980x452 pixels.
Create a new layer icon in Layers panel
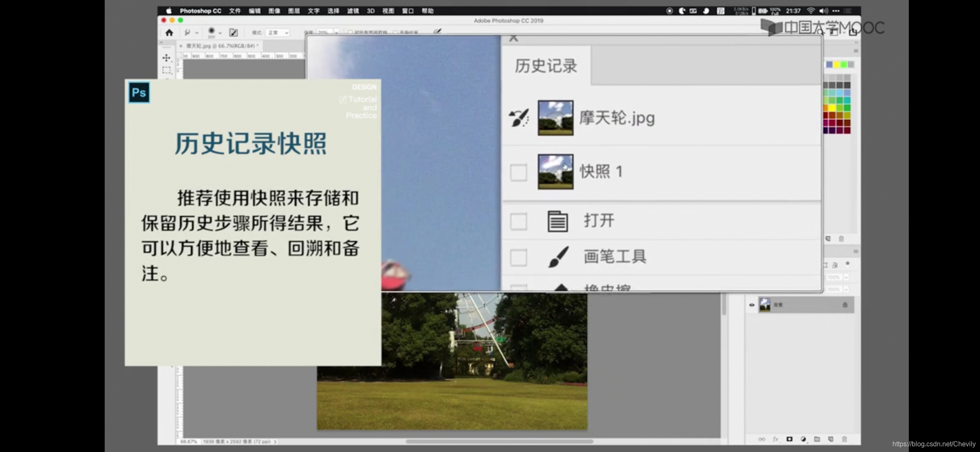point(831,439)
